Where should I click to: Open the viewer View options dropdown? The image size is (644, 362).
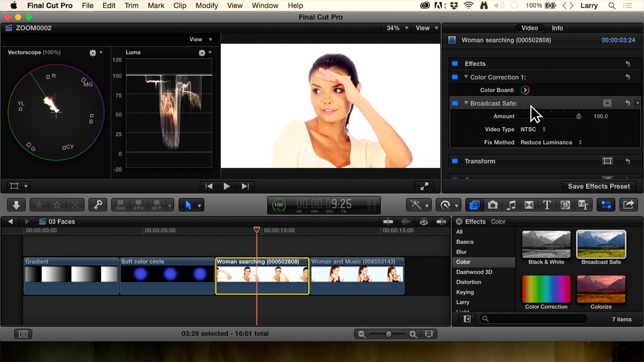(427, 28)
